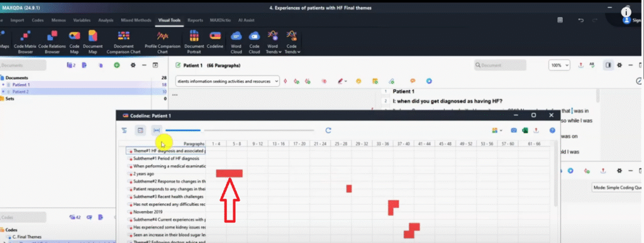Screen dimensions: 644x243
Task: Refresh the Codeline view
Action: tap(328, 131)
